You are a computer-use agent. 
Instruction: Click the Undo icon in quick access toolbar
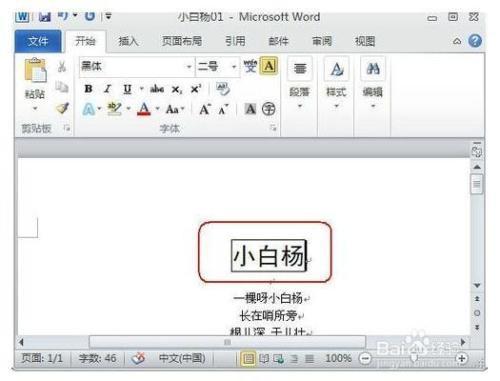pyautogui.click(x=63, y=16)
